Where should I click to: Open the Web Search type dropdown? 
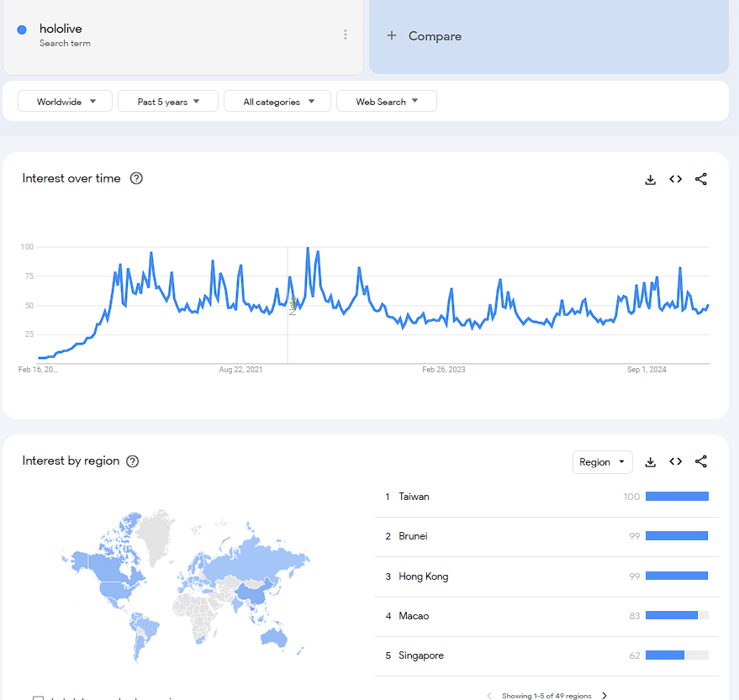[387, 102]
